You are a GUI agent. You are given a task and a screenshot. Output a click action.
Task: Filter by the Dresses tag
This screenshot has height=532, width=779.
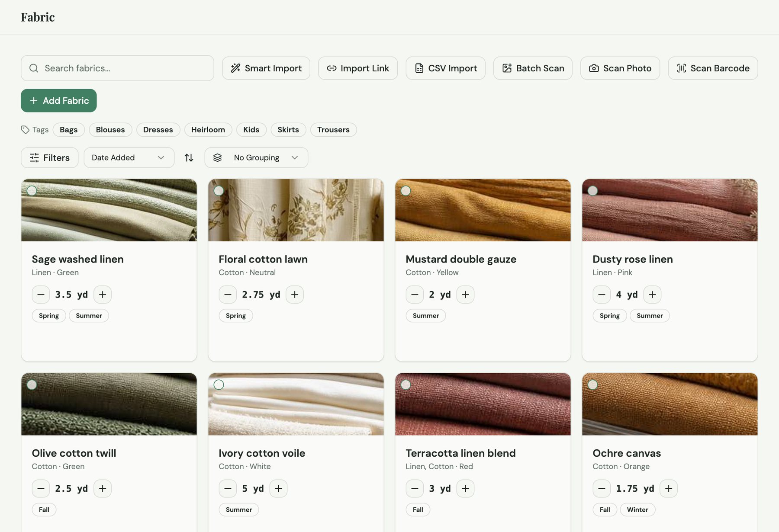coord(158,130)
